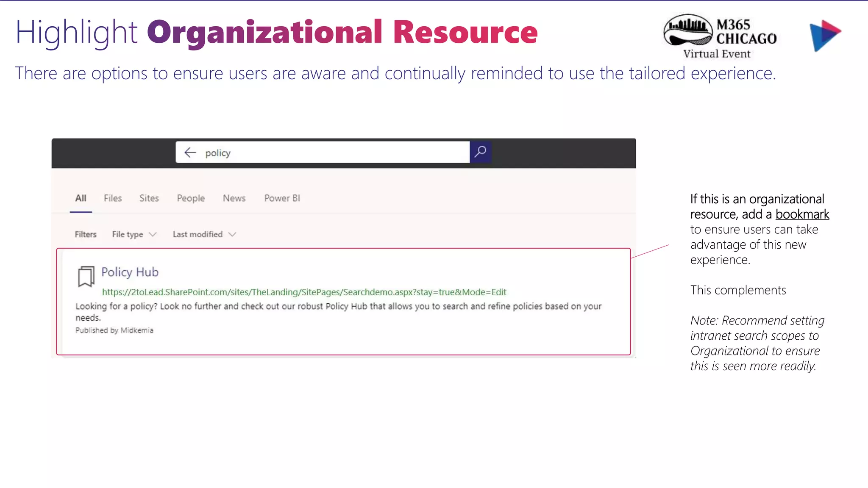Click the back arrow in search box

(190, 152)
